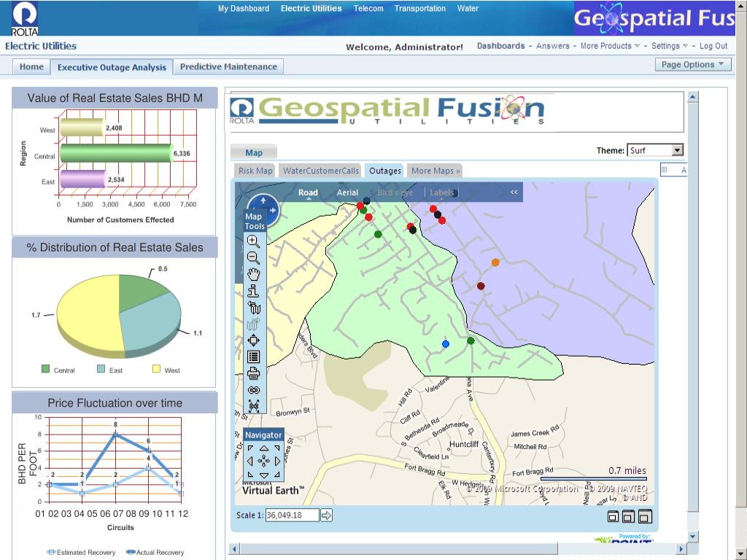The height and width of the screenshot is (560, 747).
Task: Click the Scale input field
Action: click(x=292, y=516)
